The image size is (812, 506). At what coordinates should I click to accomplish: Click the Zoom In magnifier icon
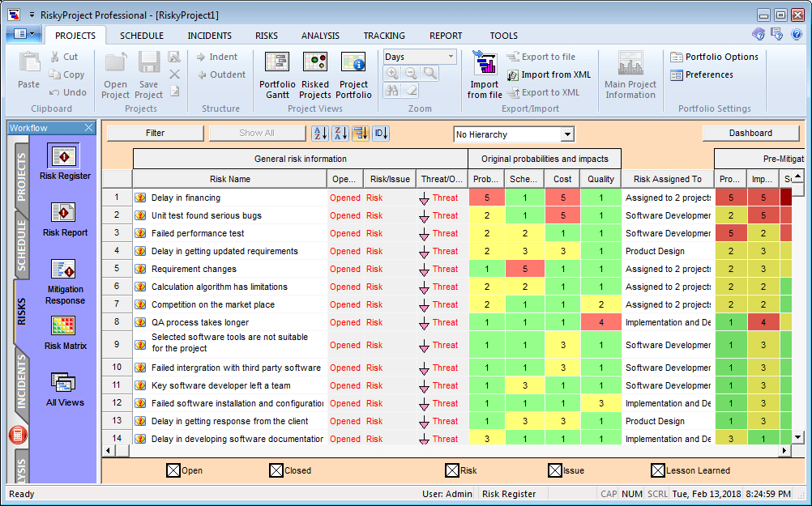click(x=392, y=74)
